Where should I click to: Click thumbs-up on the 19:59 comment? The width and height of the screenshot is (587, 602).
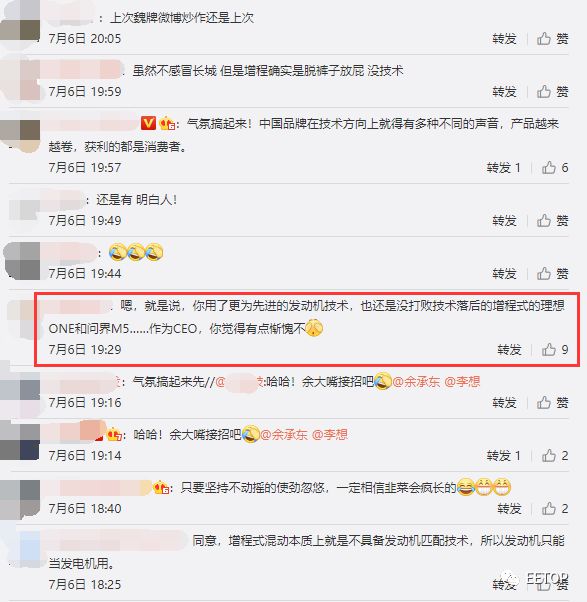click(552, 91)
